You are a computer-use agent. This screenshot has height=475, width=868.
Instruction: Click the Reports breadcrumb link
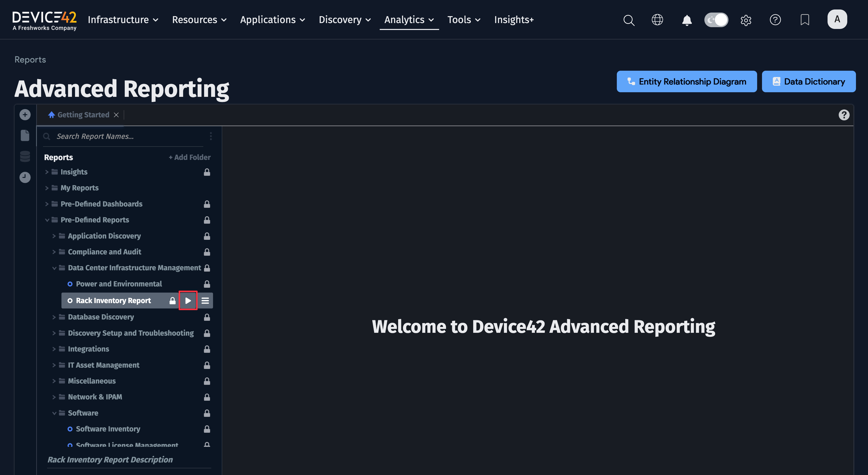click(30, 59)
